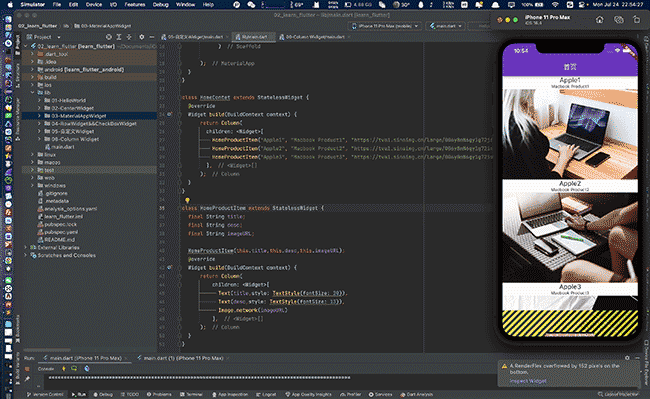The image size is (650, 399).
Task: Trigger Flutter hot reload lightning icon
Action: point(63,368)
